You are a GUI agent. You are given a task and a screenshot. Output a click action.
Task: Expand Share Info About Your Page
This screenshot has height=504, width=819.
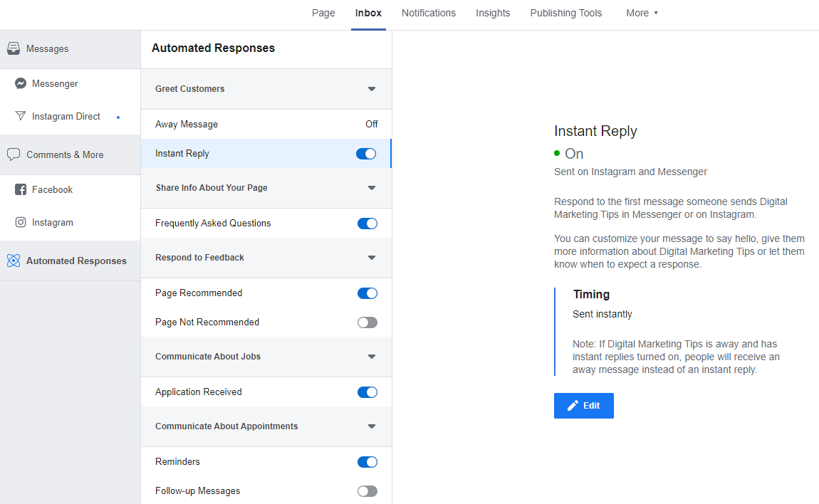372,188
